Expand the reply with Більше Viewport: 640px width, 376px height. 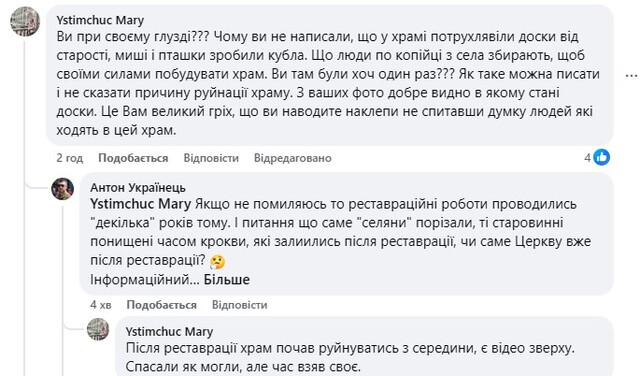coord(227,280)
